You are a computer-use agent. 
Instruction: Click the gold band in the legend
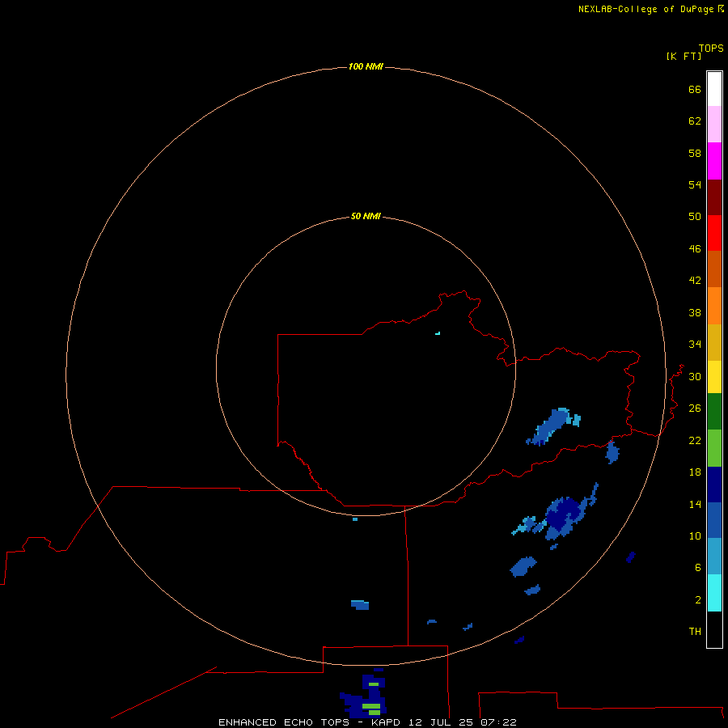coord(714,342)
